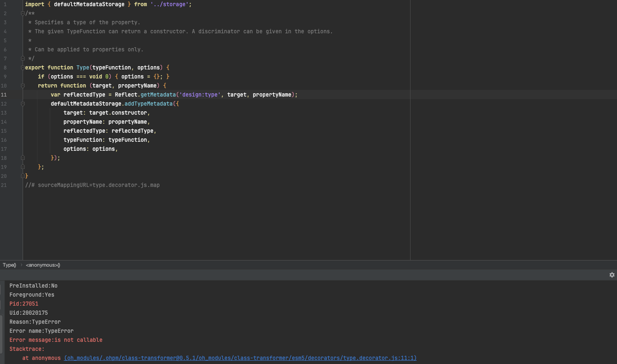This screenshot has width=617, height=364.
Task: Click the '../storage' import path
Action: click(x=169, y=5)
